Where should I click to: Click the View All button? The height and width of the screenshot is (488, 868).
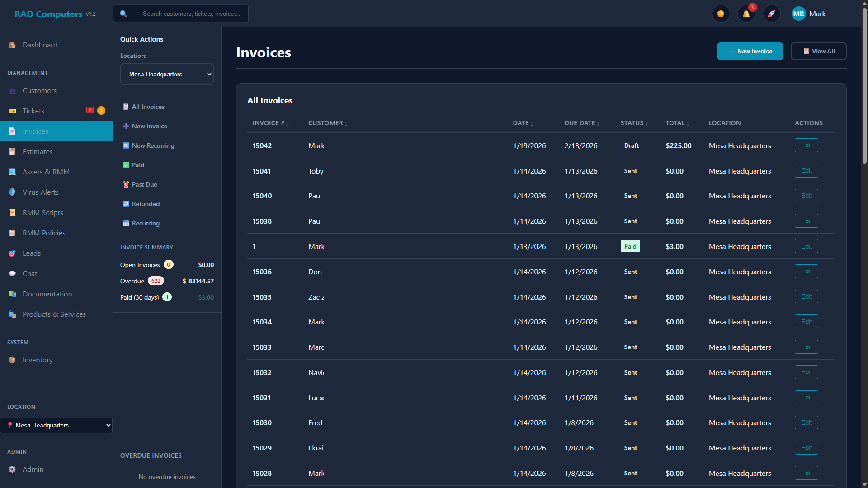[818, 51]
